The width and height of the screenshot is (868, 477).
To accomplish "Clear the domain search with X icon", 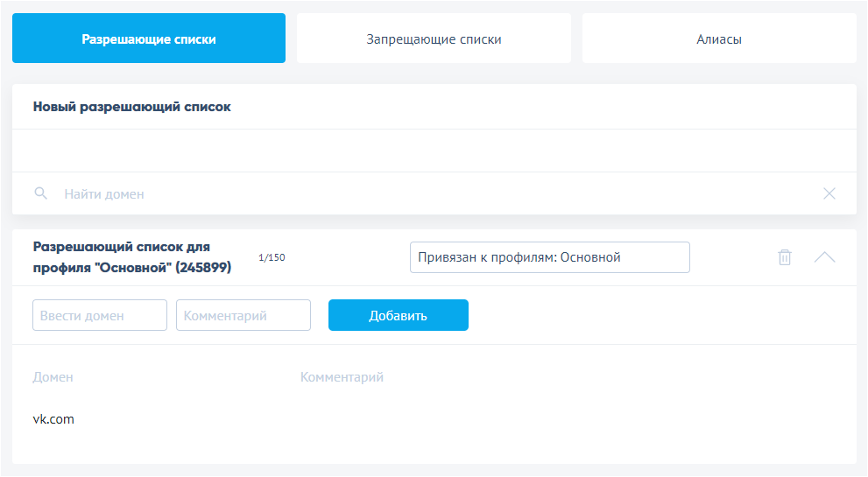I will (829, 193).
